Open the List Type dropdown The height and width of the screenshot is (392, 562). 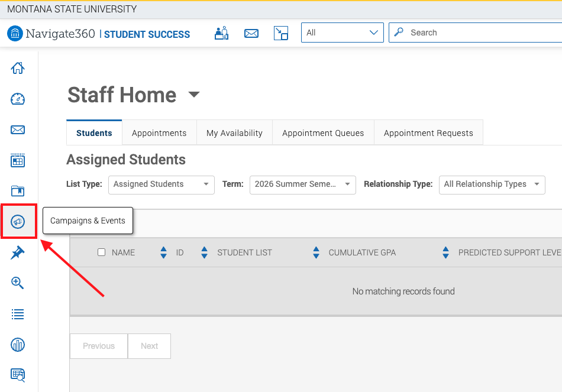[x=162, y=185]
